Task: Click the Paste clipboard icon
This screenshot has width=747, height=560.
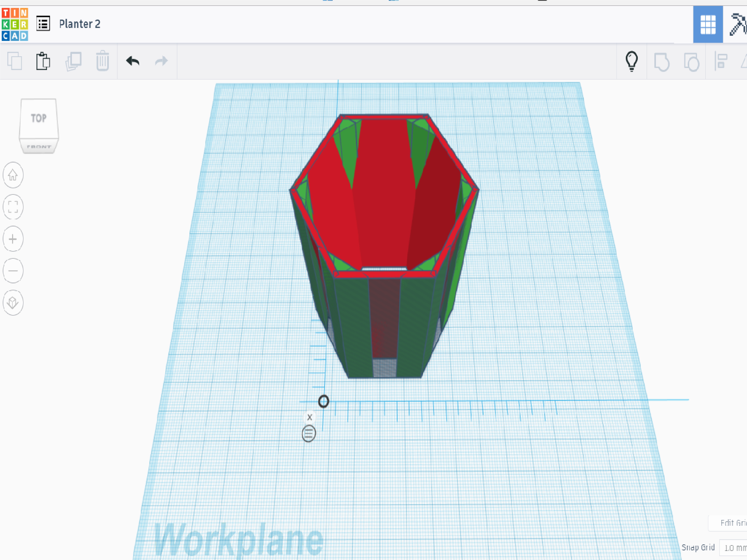Action: tap(43, 61)
